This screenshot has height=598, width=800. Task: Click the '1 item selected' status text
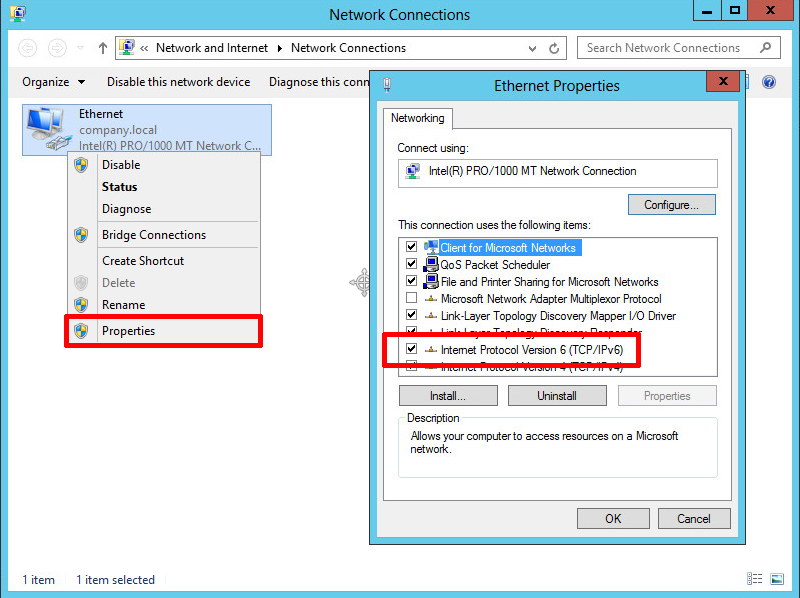tap(115, 580)
